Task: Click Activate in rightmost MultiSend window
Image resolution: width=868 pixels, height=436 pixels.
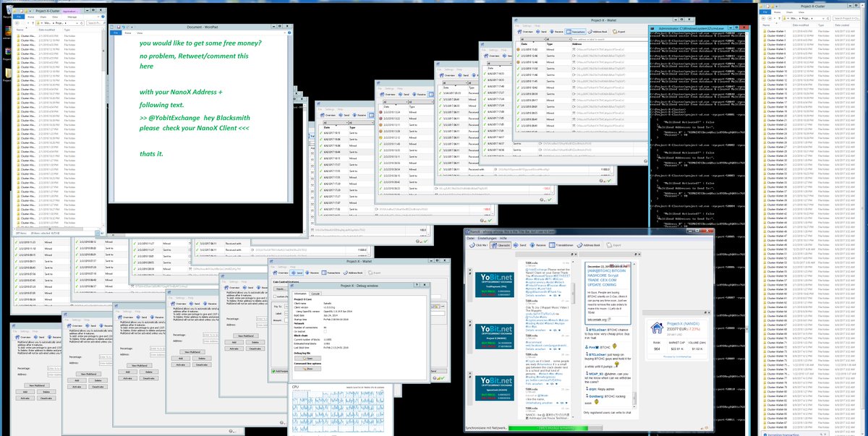Action: click(234, 349)
